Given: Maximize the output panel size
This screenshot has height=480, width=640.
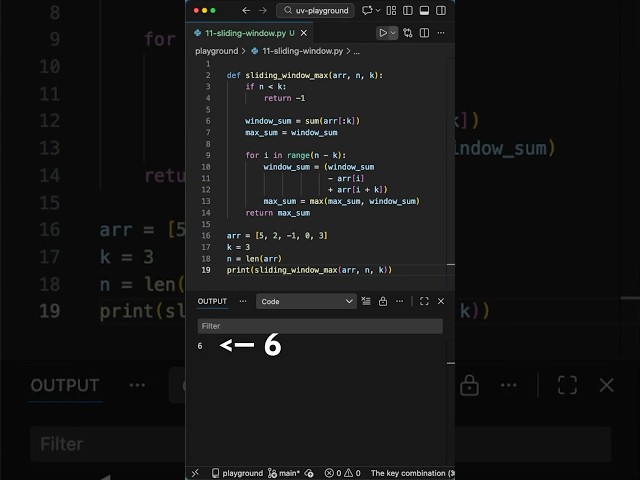Looking at the screenshot, I should tap(424, 301).
